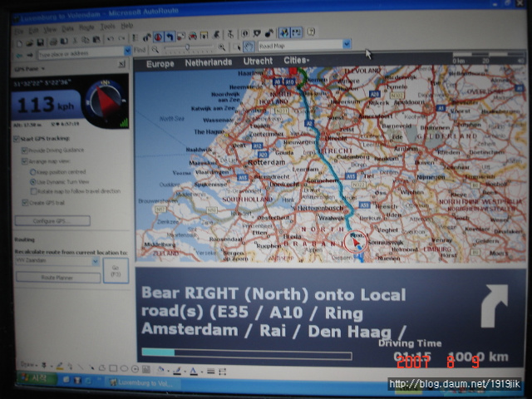532x399 pixels.
Task: Click the font color A swatch
Action: point(194,372)
